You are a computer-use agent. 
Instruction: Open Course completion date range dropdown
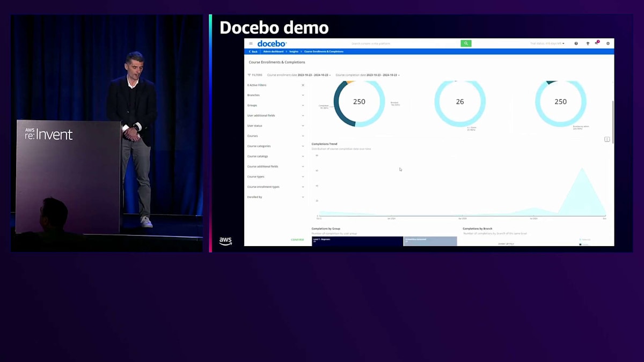[x=368, y=75]
